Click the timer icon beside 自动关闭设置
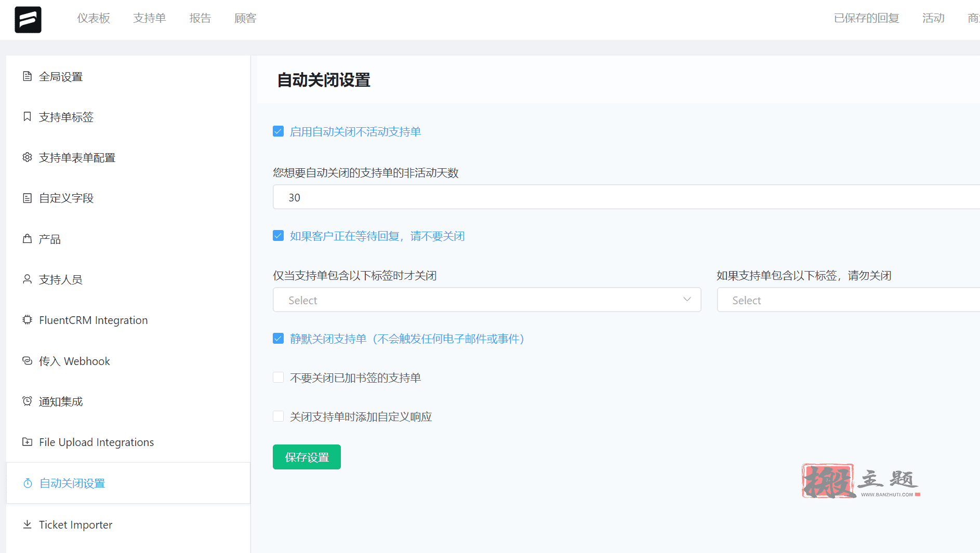The image size is (980, 553). point(28,483)
